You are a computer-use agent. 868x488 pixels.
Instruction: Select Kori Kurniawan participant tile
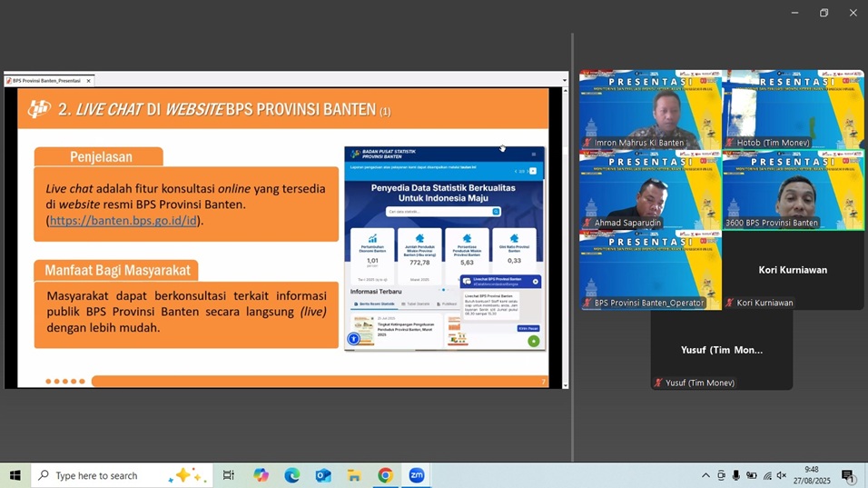(x=794, y=270)
